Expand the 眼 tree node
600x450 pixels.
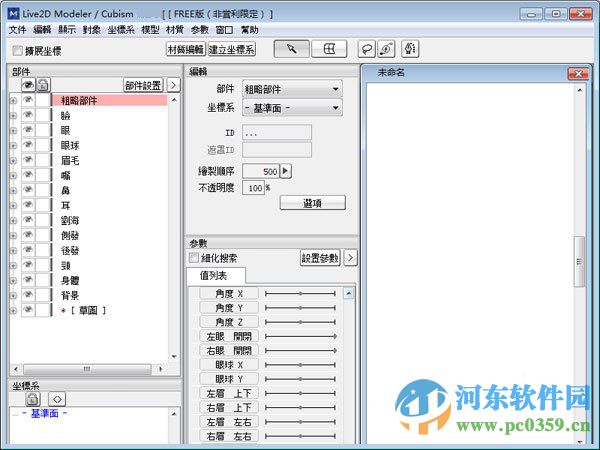[13, 130]
